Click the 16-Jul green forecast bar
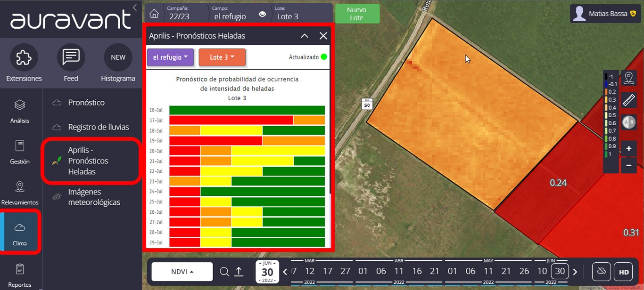The image size is (644, 290). coord(247,110)
